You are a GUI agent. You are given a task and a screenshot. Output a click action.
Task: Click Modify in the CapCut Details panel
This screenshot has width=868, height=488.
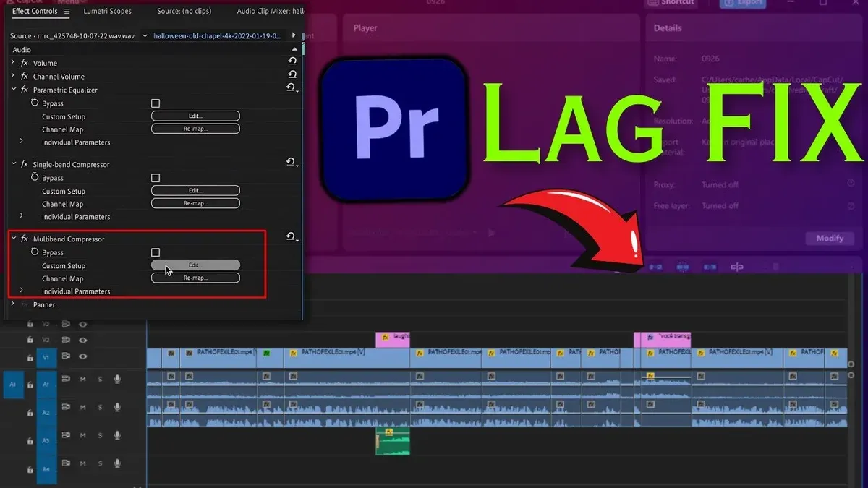830,238
